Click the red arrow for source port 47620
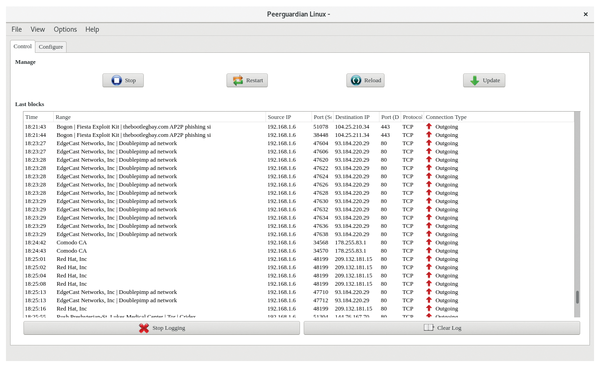 coord(429,160)
